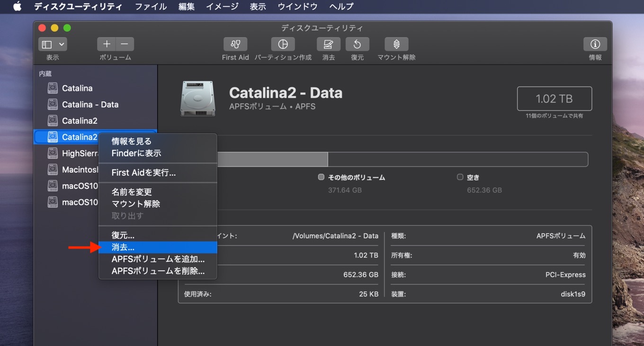Open the 編集 menu

click(x=187, y=7)
